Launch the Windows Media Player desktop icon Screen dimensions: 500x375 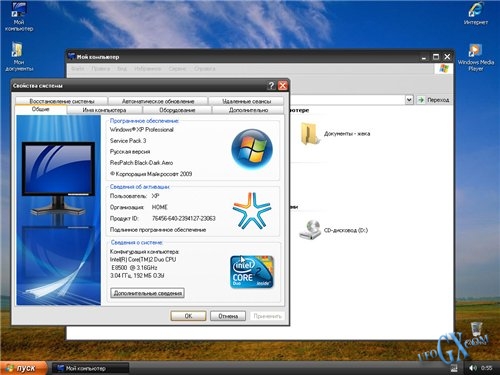[476, 57]
